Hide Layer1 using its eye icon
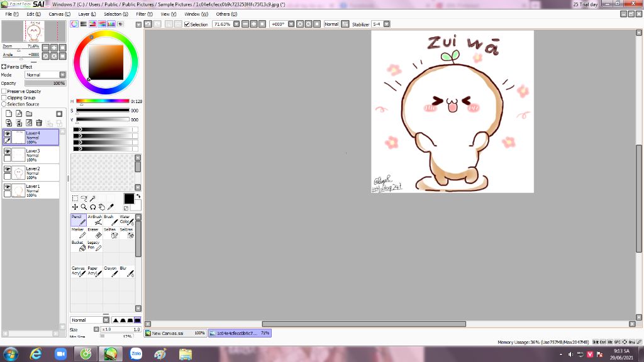This screenshot has height=362, width=644. pyautogui.click(x=8, y=186)
